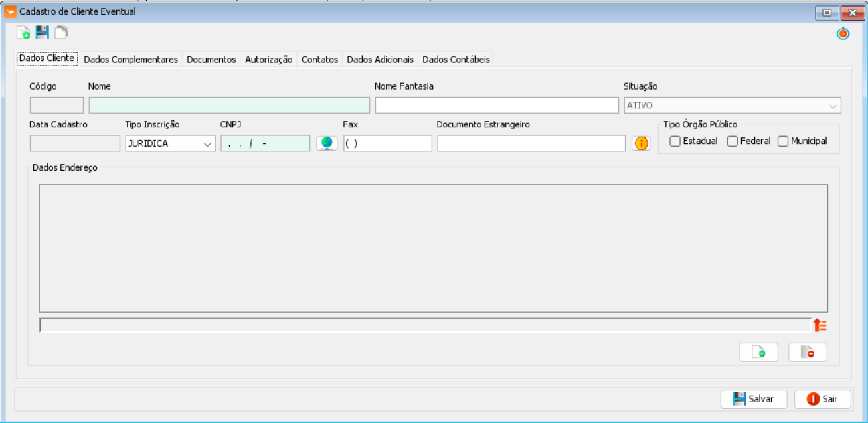Screen dimensions: 868x423
Task: Click into the Nome Fantasia field
Action: (x=496, y=106)
